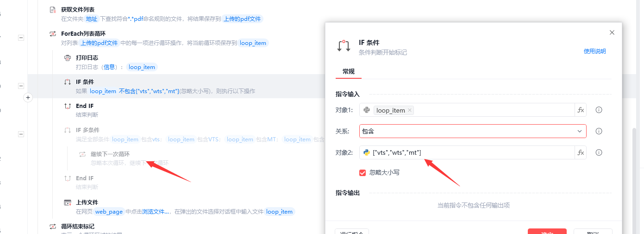Screen dimensions: 644x234
Task: Open the 使用说明 help link
Action: 594,51
